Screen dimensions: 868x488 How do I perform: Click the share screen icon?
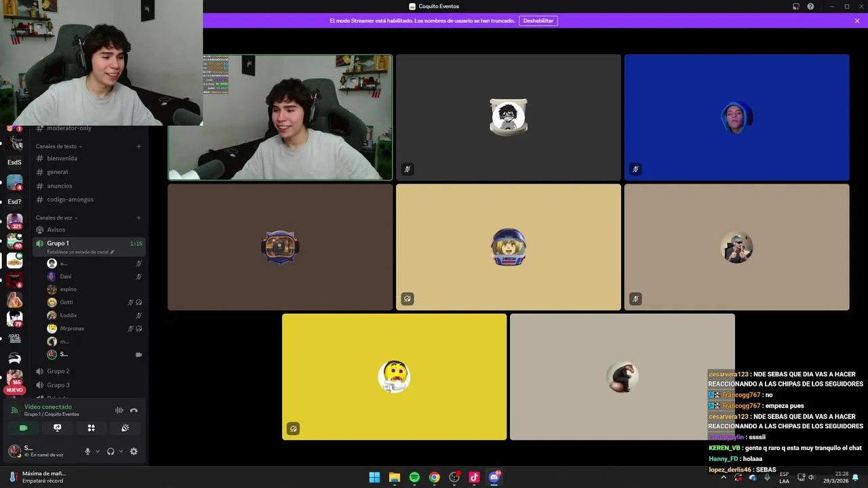(57, 428)
